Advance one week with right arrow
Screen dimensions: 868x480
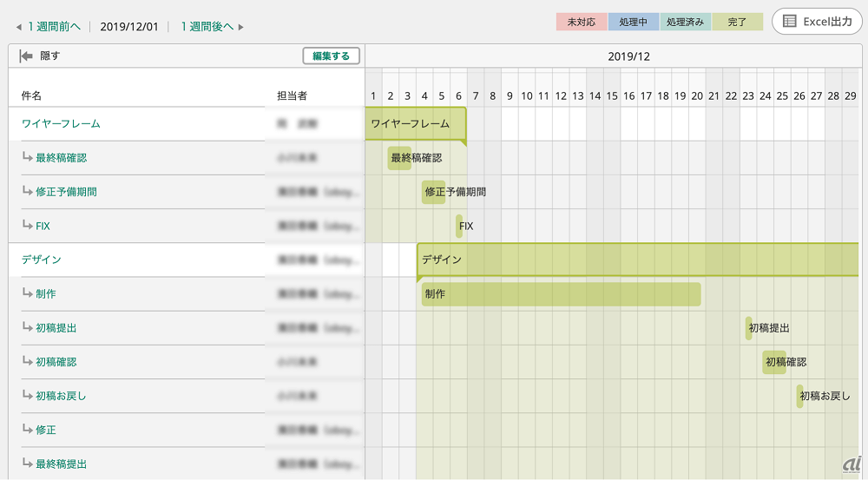pyautogui.click(x=241, y=27)
